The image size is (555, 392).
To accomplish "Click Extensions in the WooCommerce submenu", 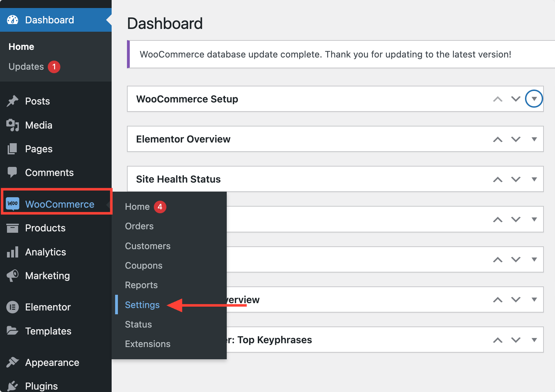I will pos(148,344).
